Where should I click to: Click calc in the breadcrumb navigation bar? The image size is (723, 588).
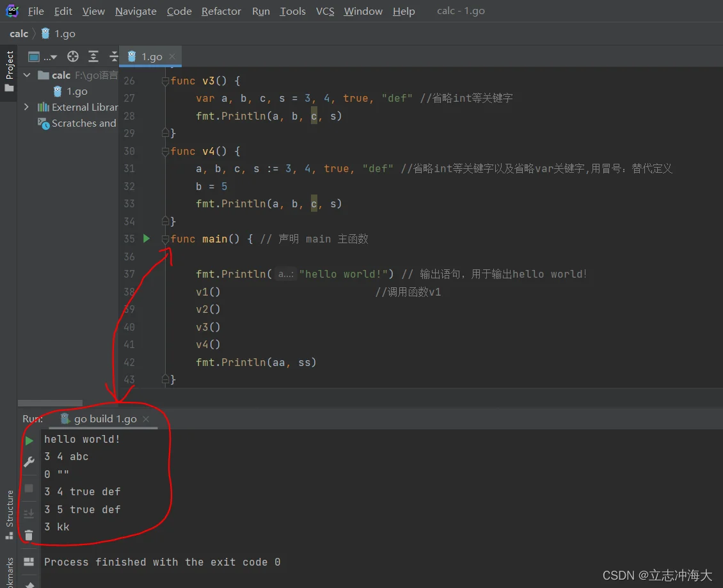click(19, 33)
